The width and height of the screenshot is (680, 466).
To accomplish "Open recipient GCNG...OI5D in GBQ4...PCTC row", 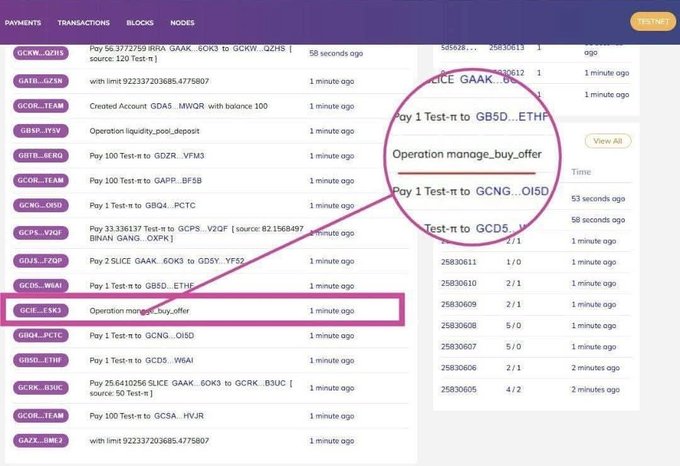I will click(x=170, y=336).
